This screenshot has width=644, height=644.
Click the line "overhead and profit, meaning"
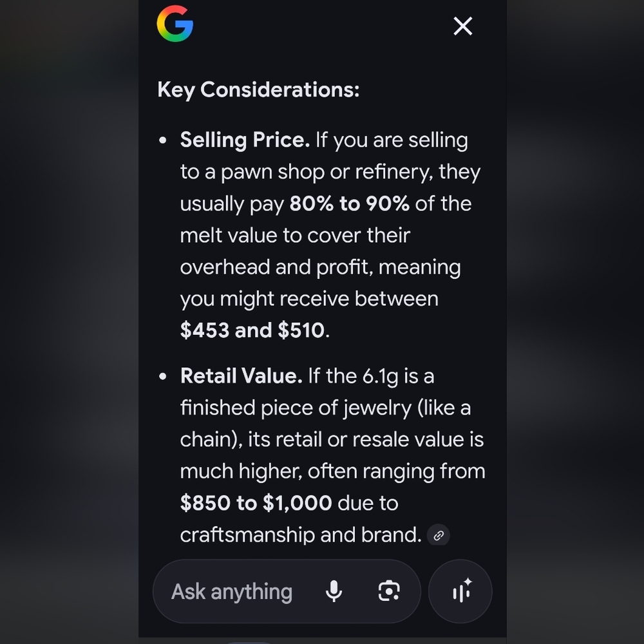click(x=320, y=267)
